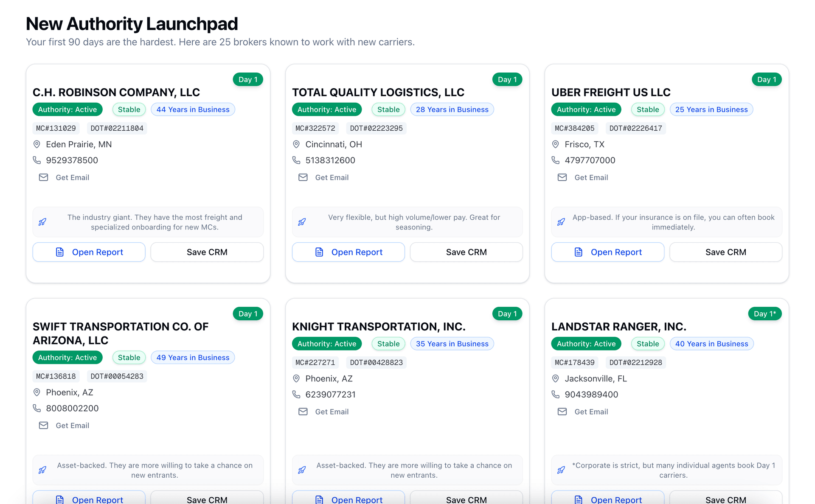Click the MC#131029 tag
Image resolution: width=815 pixels, height=504 pixels.
(x=56, y=128)
